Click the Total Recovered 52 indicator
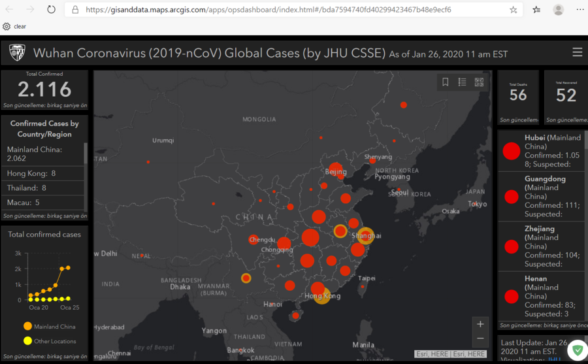Image resolution: width=588 pixels, height=364 pixels. [x=566, y=97]
